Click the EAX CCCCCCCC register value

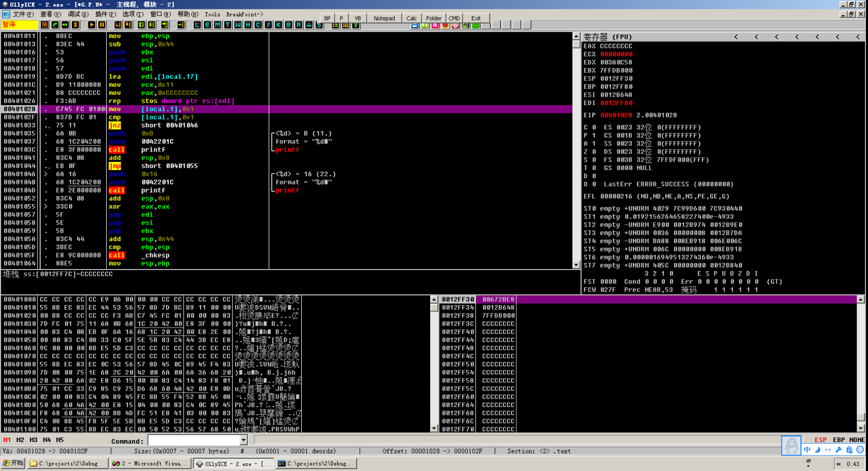tap(616, 46)
